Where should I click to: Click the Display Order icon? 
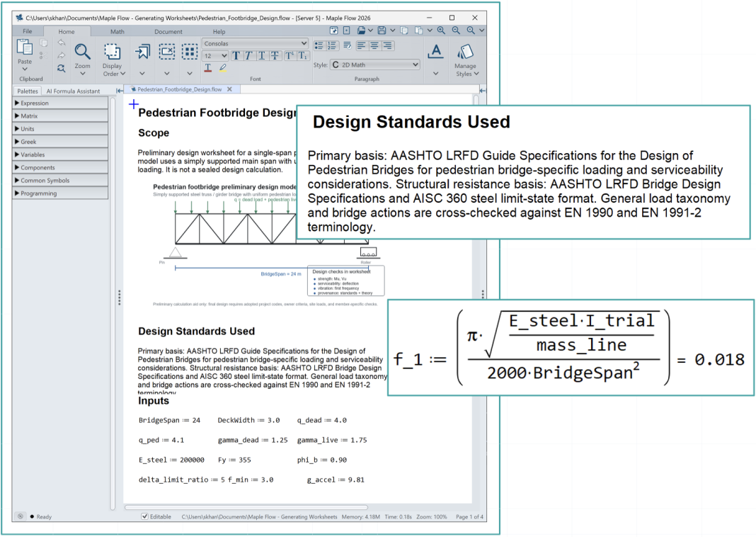pyautogui.click(x=112, y=52)
